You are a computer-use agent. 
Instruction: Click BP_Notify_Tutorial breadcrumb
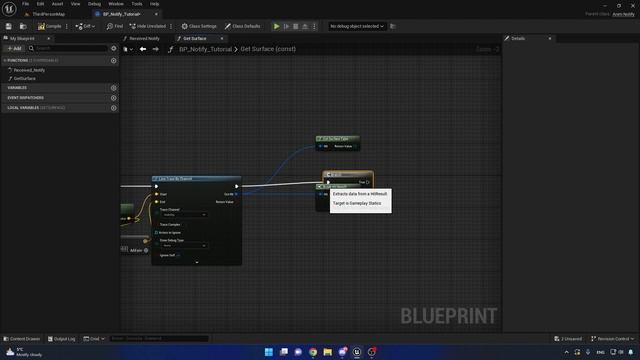pos(205,49)
